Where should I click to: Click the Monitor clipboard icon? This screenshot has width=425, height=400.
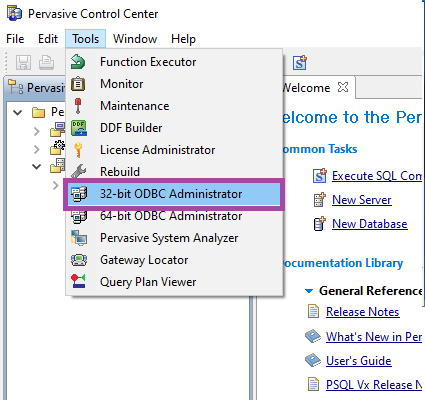[78, 84]
